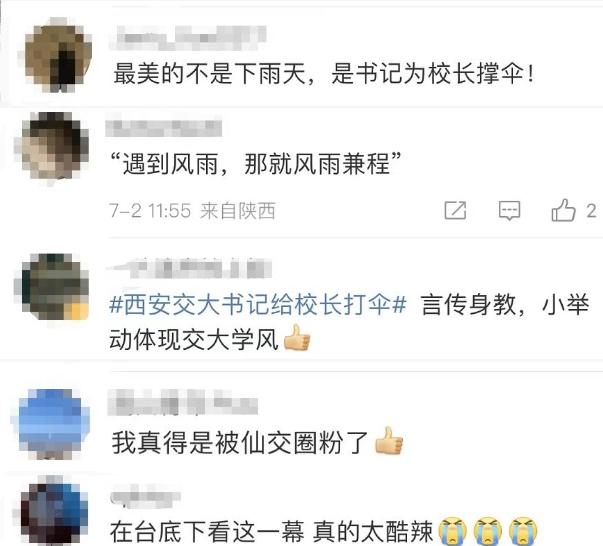Screen dimensions: 603x546
Task: Open the last commenter's avatar at the bottom
Action: (x=51, y=509)
